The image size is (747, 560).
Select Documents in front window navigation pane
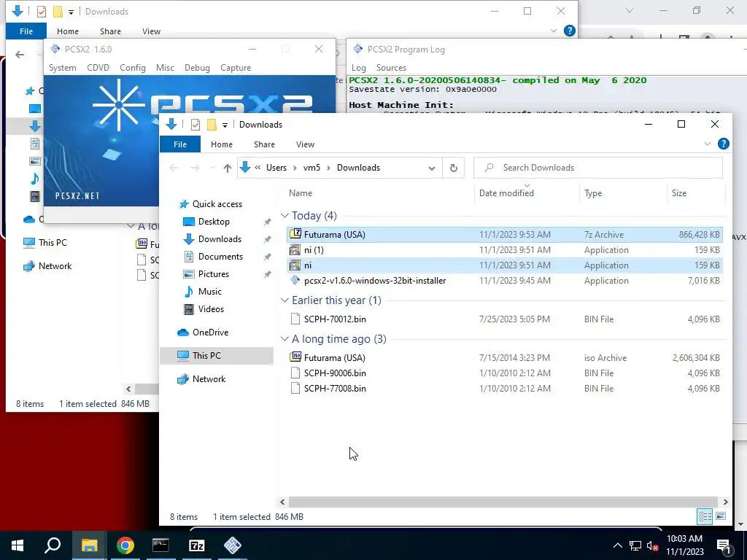(220, 257)
